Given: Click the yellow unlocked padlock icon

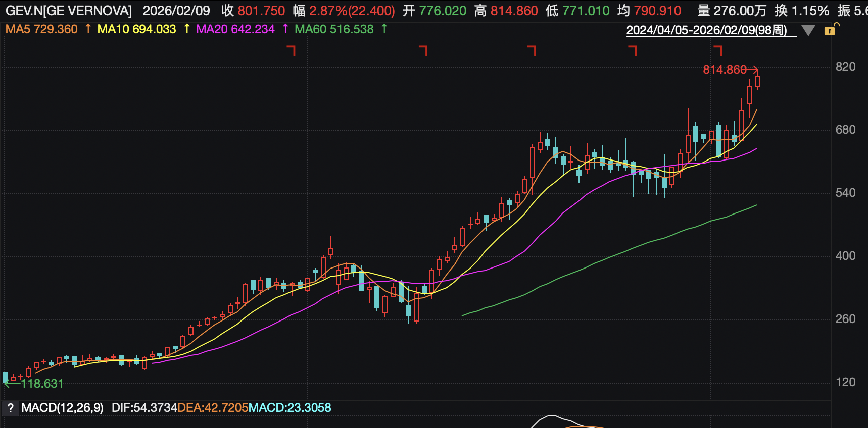Looking at the screenshot, I should (x=830, y=30).
